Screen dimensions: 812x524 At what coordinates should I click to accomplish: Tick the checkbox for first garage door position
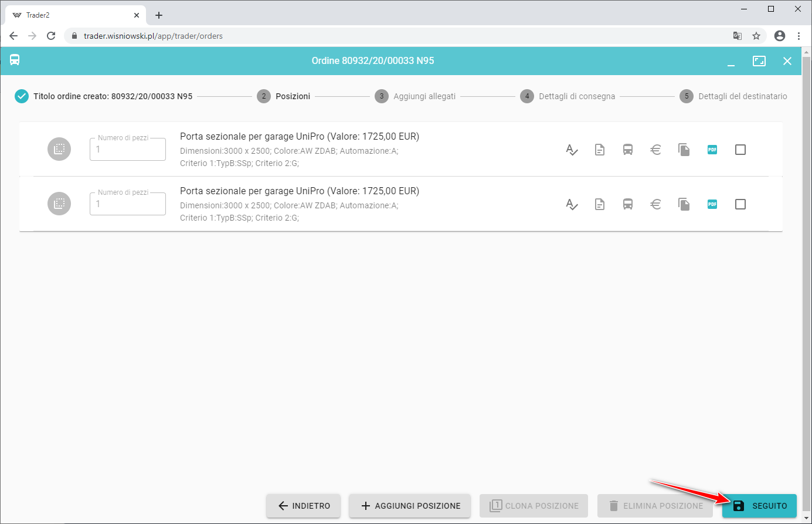[x=740, y=150]
